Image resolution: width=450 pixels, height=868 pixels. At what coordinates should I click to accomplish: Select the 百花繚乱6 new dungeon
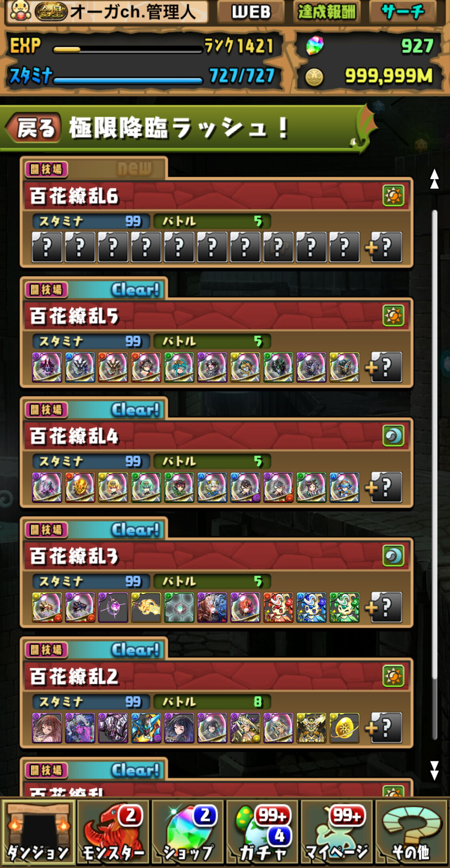click(216, 222)
